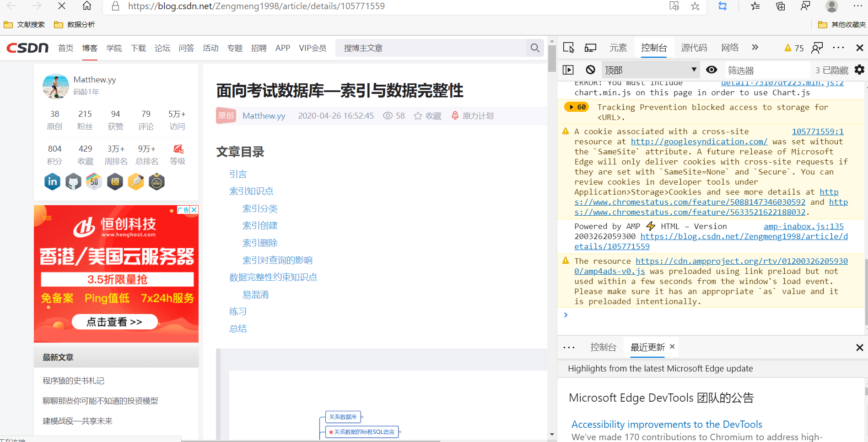868x442 pixels.
Task: Focus the 搜博主文章 search field
Action: click(x=430, y=48)
